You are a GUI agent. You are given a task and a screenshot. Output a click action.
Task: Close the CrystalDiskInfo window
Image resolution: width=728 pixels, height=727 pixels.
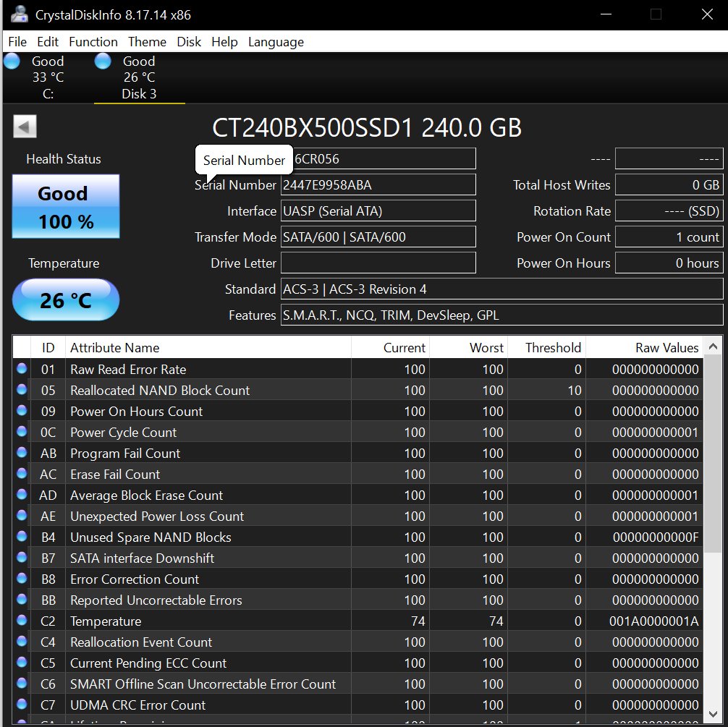[707, 14]
